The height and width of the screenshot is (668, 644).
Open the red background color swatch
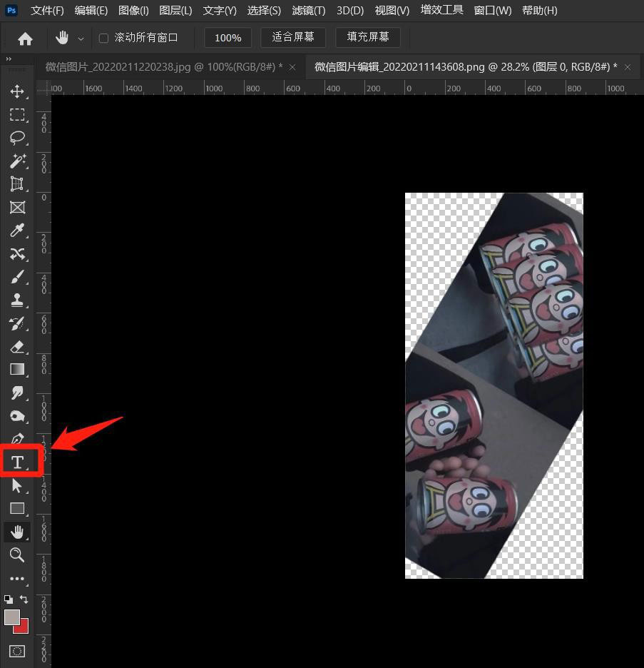(x=23, y=627)
